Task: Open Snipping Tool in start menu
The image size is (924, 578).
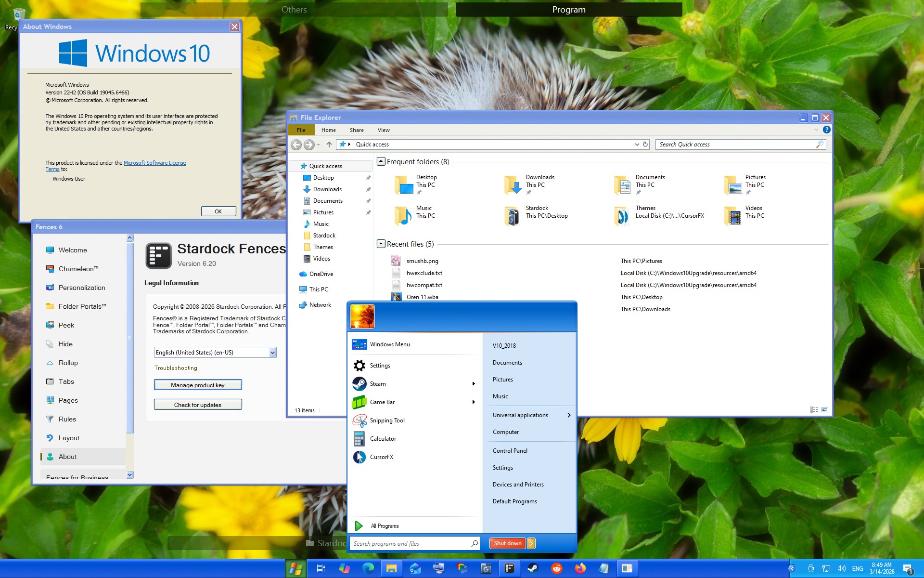Action: point(387,420)
